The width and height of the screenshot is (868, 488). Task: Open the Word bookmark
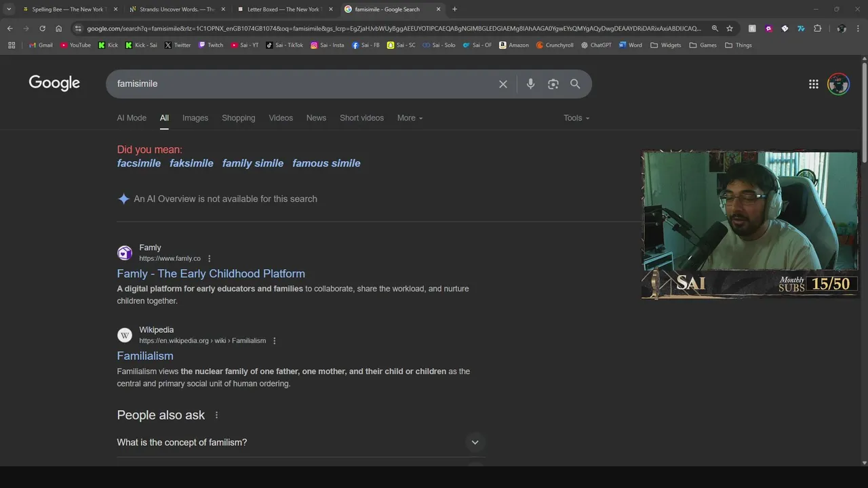coord(630,45)
